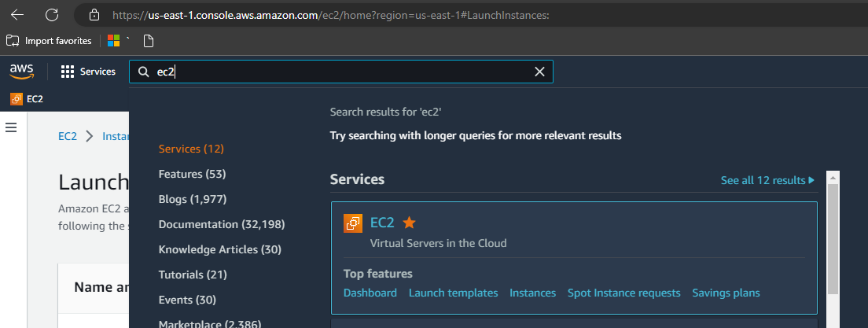This screenshot has width=868, height=328.
Task: Click the EC2 breadcrumb link
Action: click(x=68, y=136)
